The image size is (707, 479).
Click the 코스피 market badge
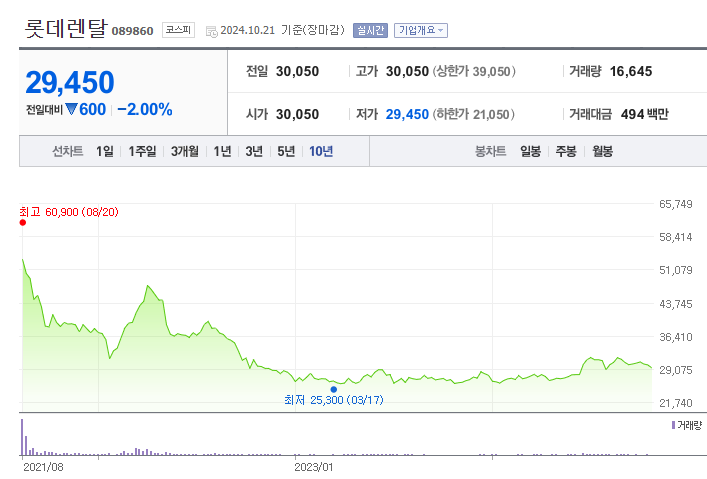coord(179,30)
